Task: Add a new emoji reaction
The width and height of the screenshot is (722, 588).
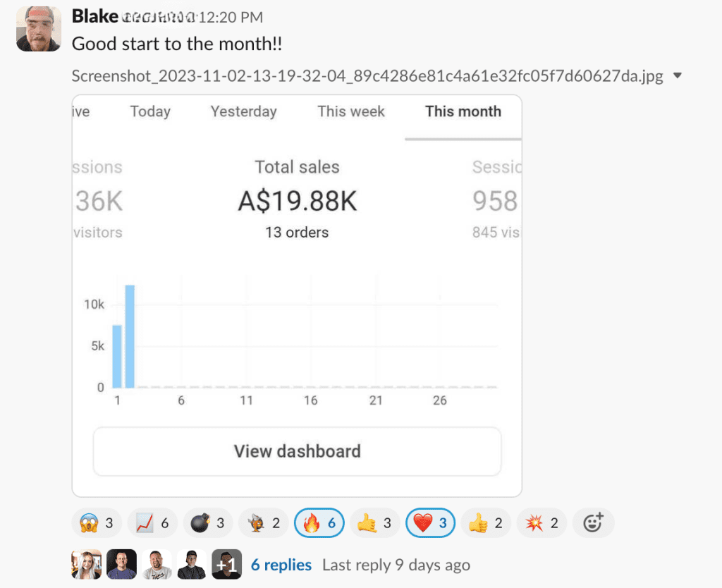Action: [x=593, y=522]
